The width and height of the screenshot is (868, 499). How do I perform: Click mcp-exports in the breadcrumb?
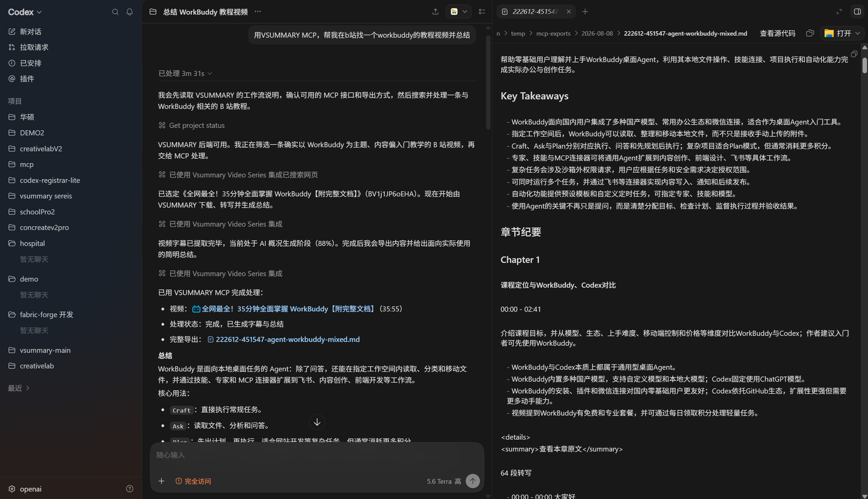(553, 33)
